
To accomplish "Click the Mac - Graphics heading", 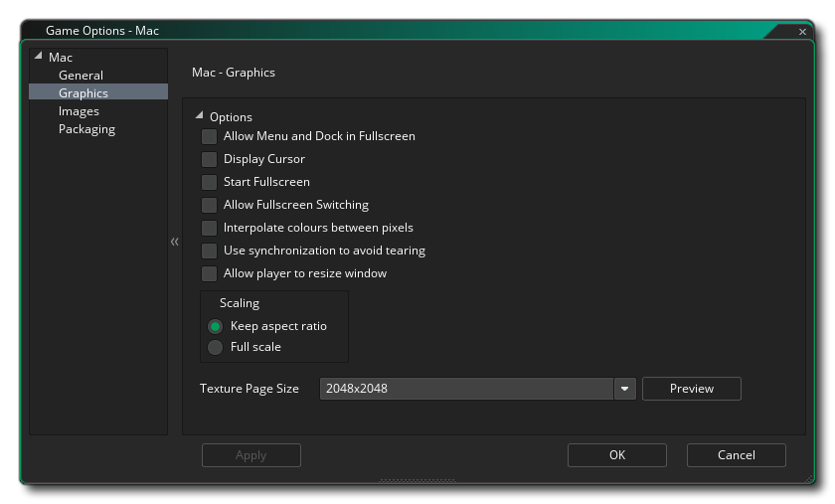I will pos(234,73).
